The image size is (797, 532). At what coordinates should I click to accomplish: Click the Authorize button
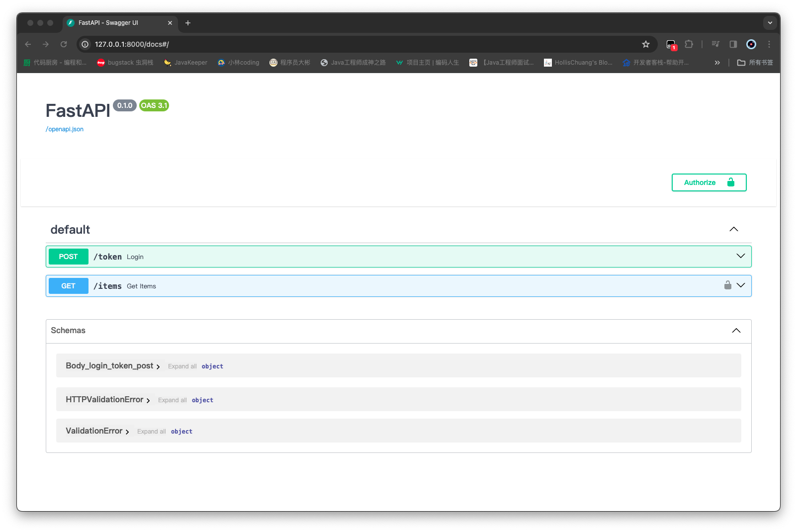click(x=709, y=182)
